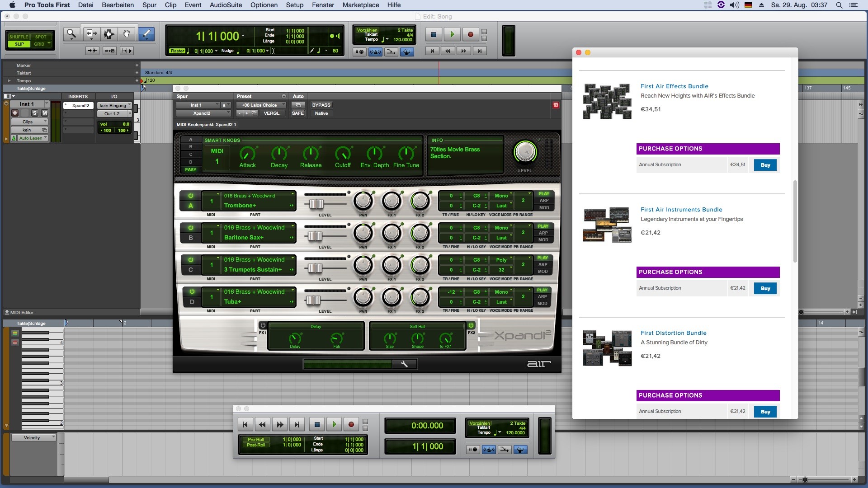This screenshot has height=488, width=868.
Task: Open kein Eingang input dropdown
Action: click(x=115, y=106)
